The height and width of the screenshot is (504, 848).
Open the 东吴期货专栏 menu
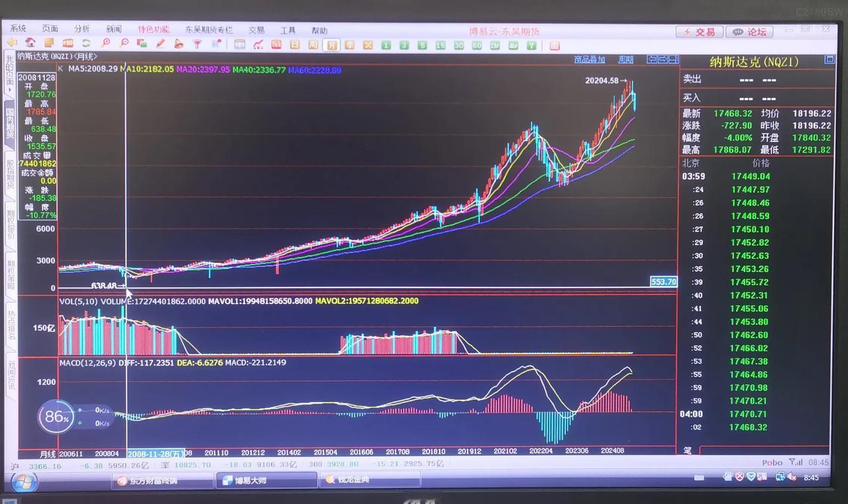[x=209, y=30]
